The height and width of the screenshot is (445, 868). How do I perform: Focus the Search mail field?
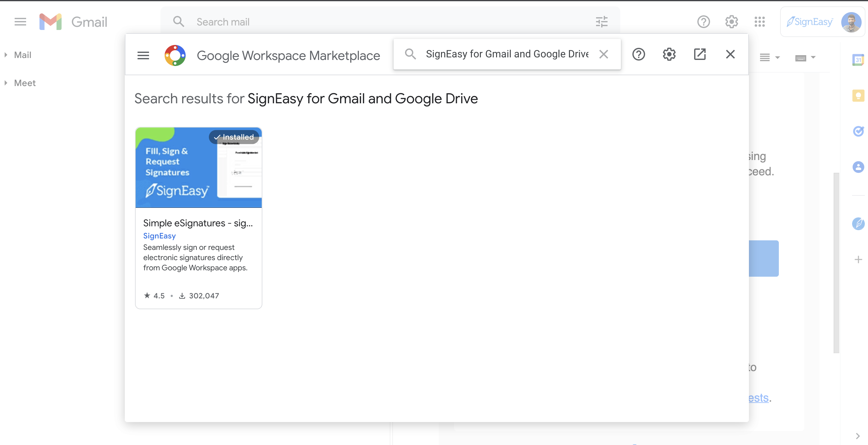point(390,22)
